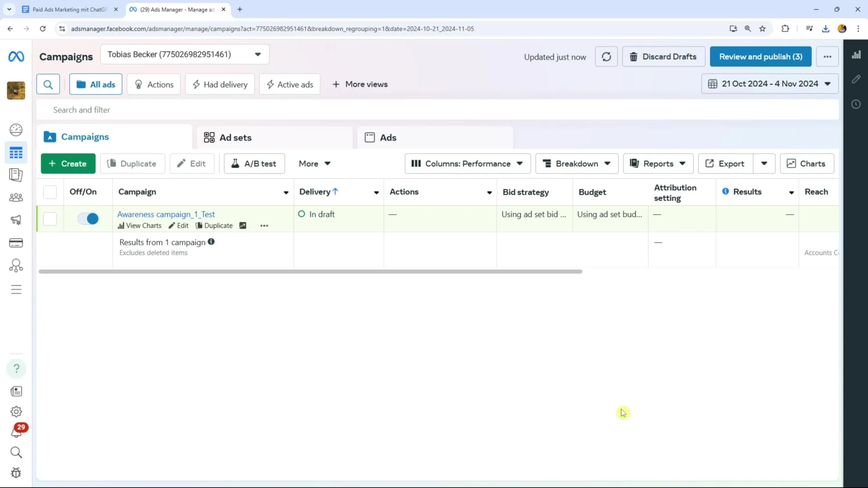Click the Charts button
The width and height of the screenshot is (868, 488).
pyautogui.click(x=807, y=164)
